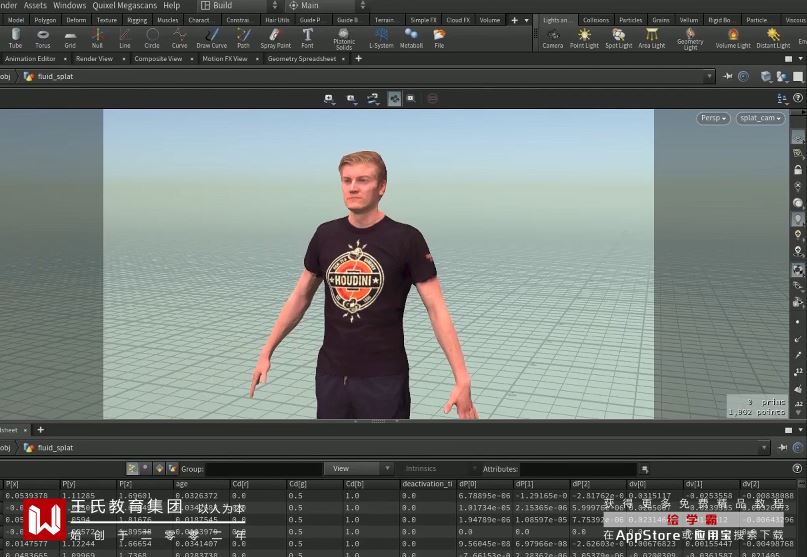Create a Point Light
The image size is (807, 557).
(584, 39)
